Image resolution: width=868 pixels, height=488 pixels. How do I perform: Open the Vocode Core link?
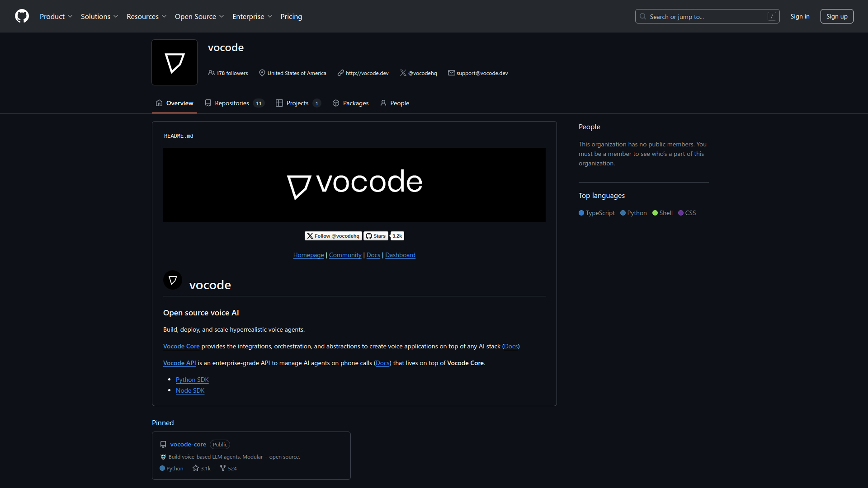point(181,346)
